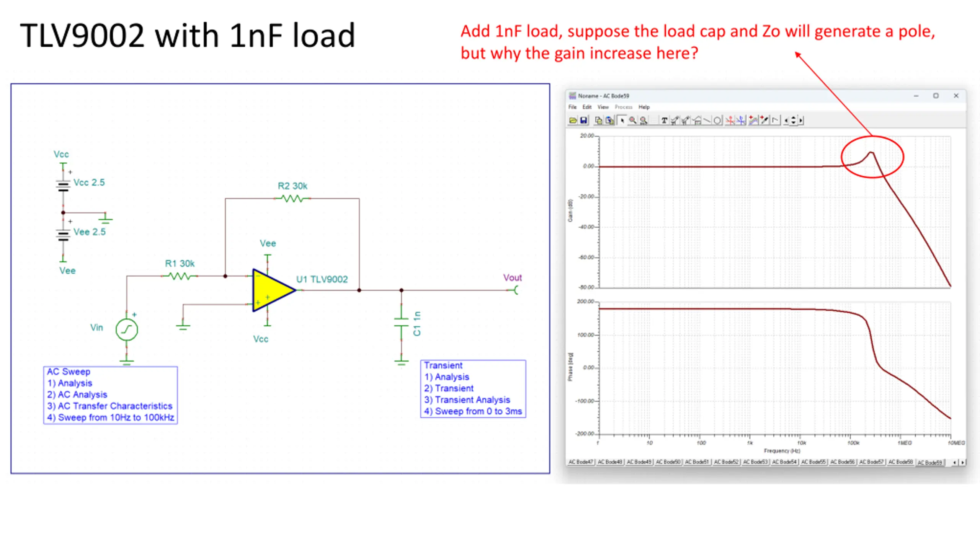
Task: Switch to the AC Bode47 tab
Action: tap(581, 462)
